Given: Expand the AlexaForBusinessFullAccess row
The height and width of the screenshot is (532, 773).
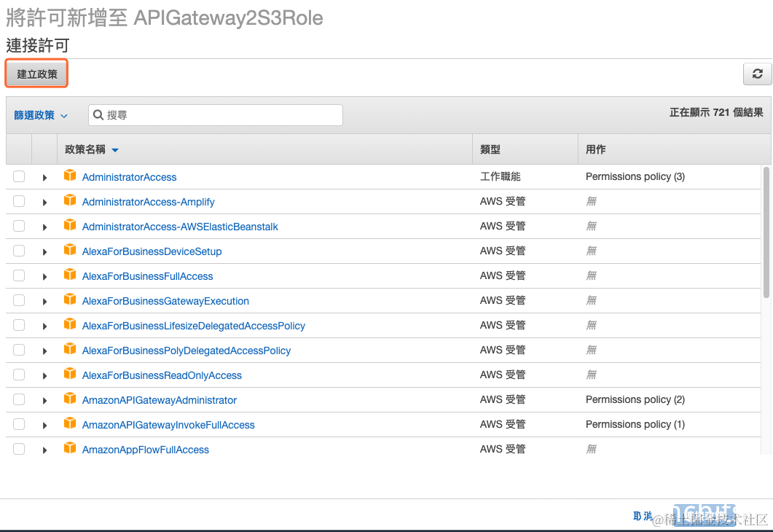Looking at the screenshot, I should point(44,277).
